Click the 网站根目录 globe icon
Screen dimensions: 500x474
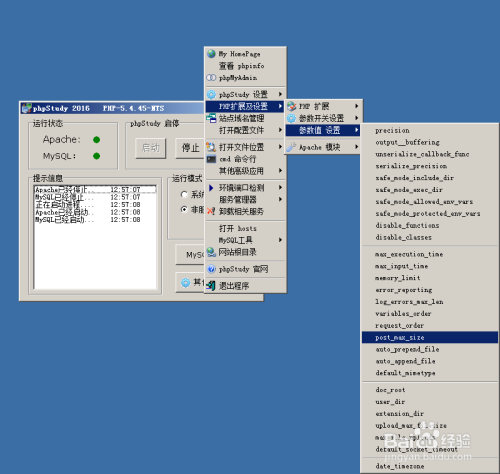click(x=211, y=252)
